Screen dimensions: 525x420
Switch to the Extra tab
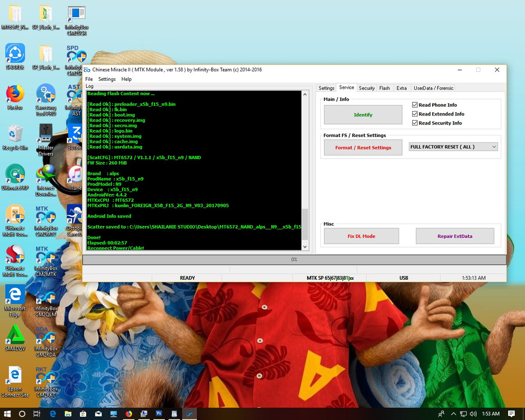pyautogui.click(x=402, y=88)
